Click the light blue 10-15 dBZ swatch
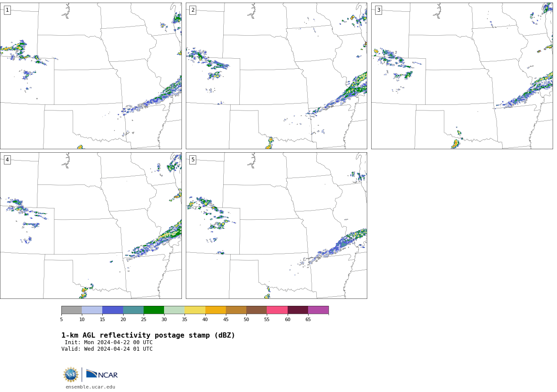 [x=92, y=310]
